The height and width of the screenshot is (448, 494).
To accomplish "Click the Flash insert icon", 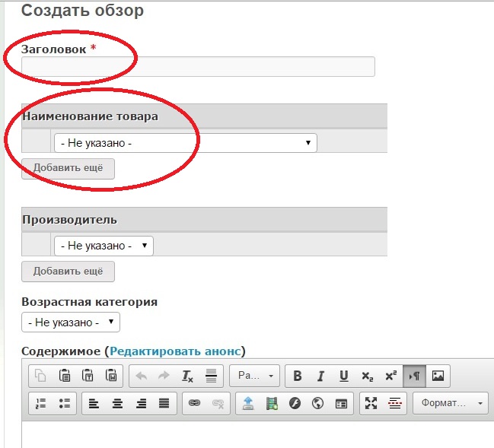I will (x=295, y=403).
